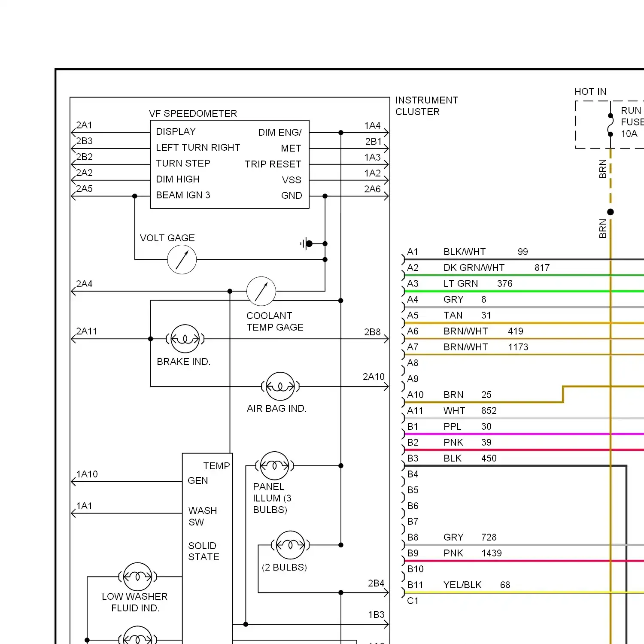Click connector terminal 2A5
Image resolution: width=644 pixels, height=644 pixels.
pos(84,188)
